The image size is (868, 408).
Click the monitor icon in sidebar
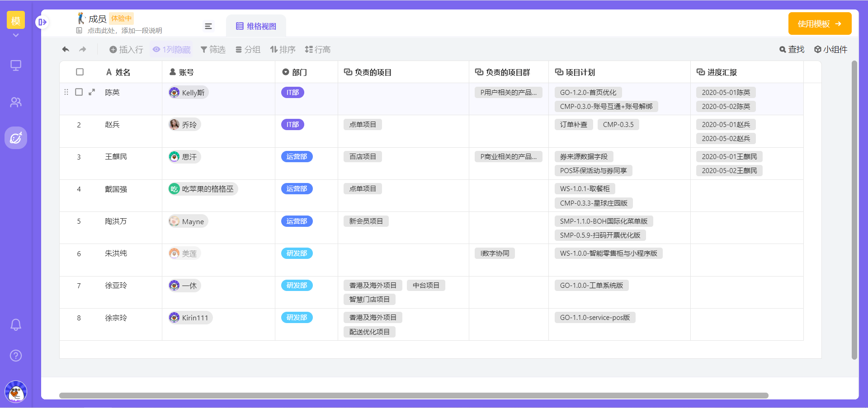point(16,66)
